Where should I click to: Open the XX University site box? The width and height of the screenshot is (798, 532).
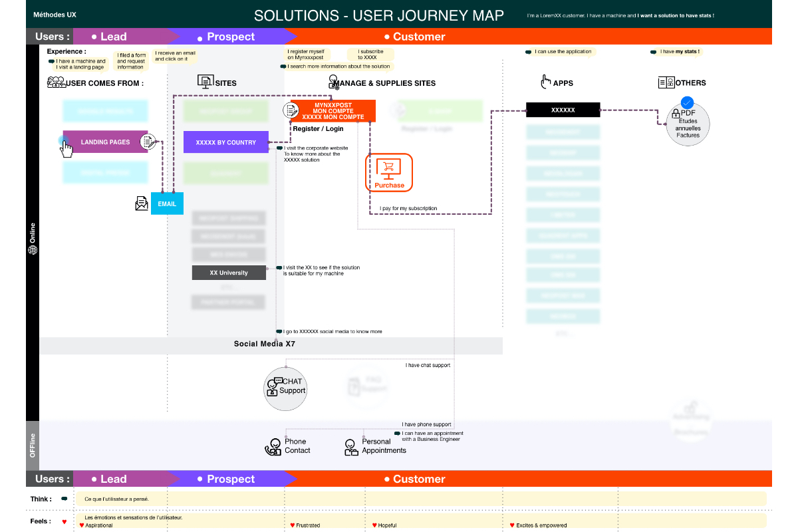click(x=229, y=273)
